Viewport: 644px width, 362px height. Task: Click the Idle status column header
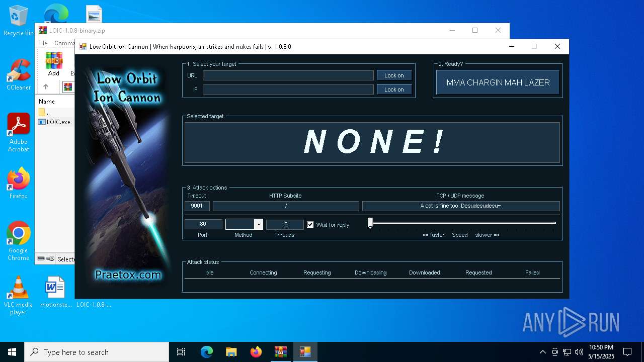click(209, 273)
